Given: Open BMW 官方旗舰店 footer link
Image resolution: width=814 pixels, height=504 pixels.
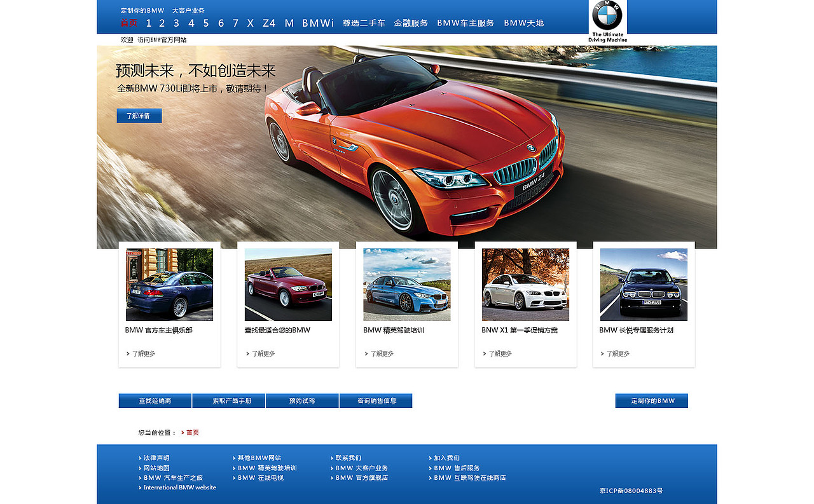Looking at the screenshot, I should pyautogui.click(x=362, y=478).
